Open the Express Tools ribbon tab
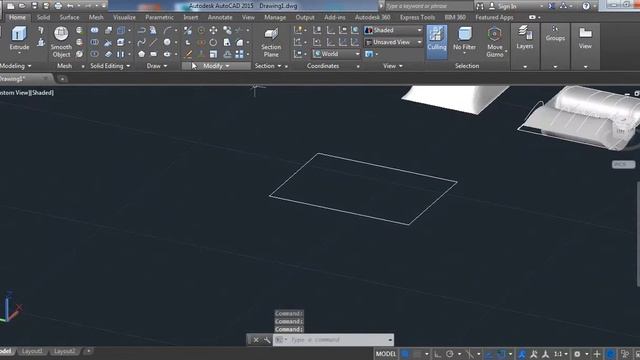 pos(417,18)
